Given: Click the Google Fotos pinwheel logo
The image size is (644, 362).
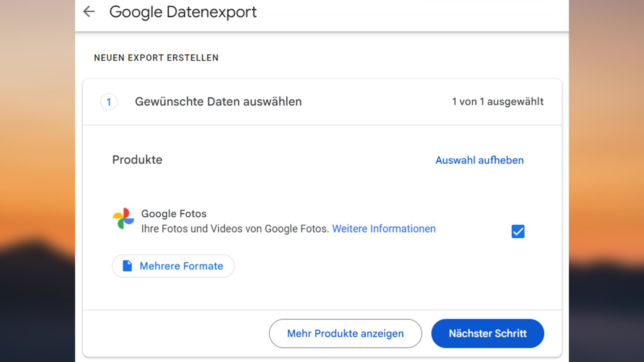Looking at the screenshot, I should coord(123,219).
